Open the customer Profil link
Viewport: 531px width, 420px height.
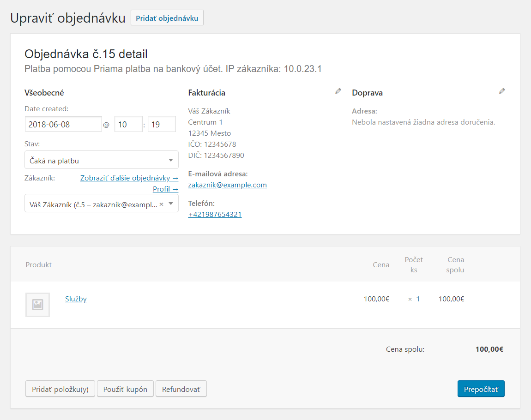coord(165,189)
